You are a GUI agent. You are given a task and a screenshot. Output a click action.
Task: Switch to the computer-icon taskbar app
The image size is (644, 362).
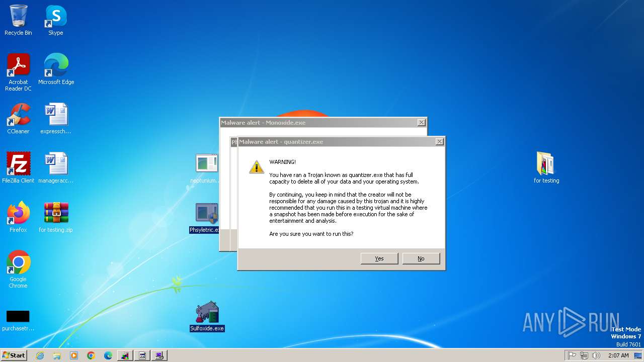[x=159, y=355]
